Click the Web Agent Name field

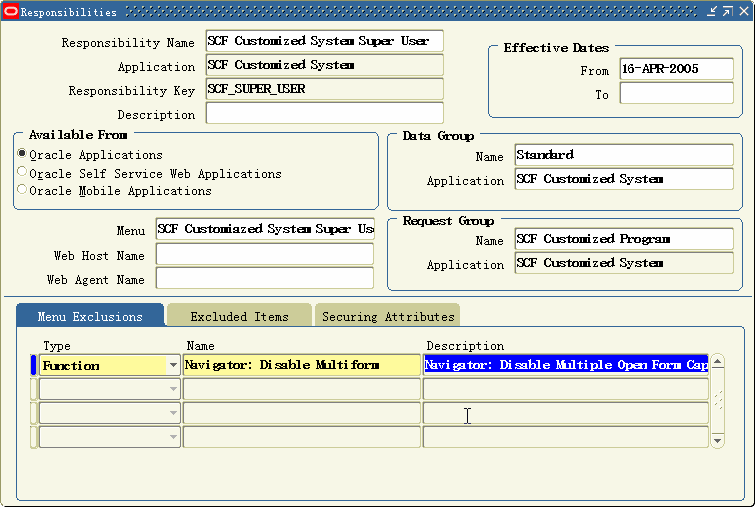pos(265,278)
